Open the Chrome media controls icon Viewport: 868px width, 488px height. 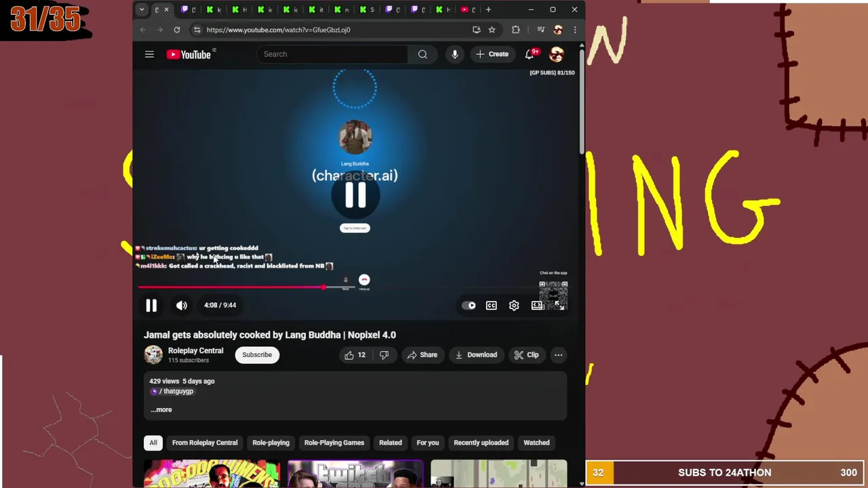[x=540, y=30]
